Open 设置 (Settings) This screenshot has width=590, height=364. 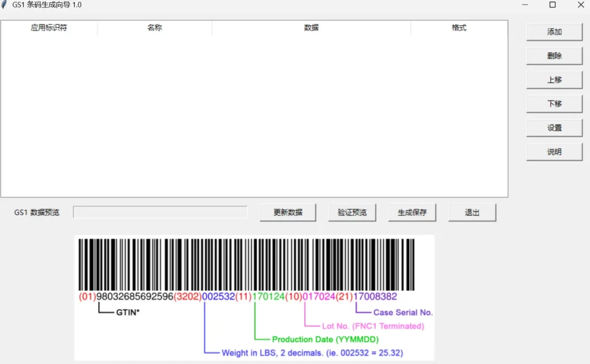click(x=554, y=128)
